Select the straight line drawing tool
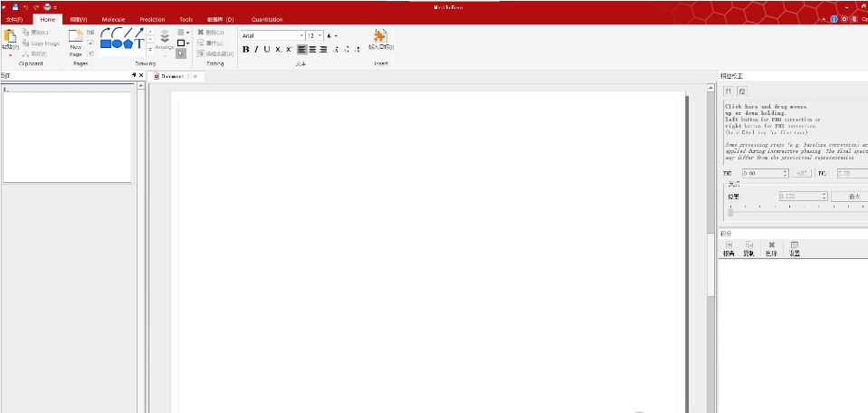868x413 pixels. 128,33
